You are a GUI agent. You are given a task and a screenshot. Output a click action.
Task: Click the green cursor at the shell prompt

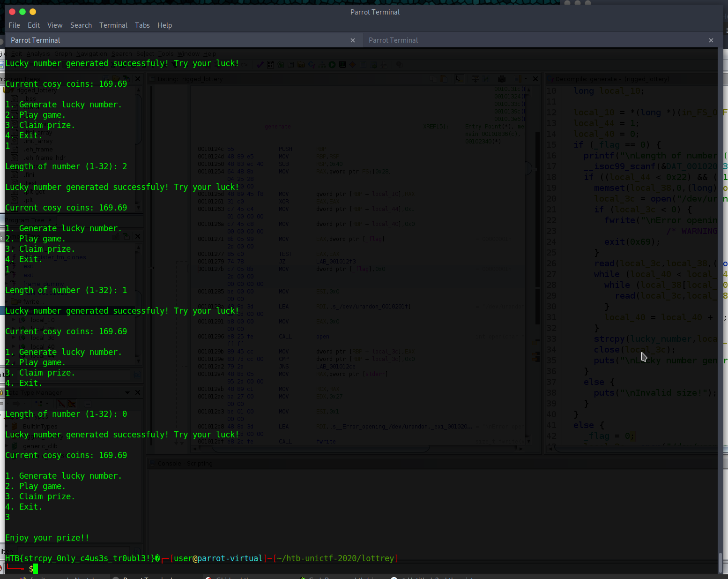click(x=36, y=569)
